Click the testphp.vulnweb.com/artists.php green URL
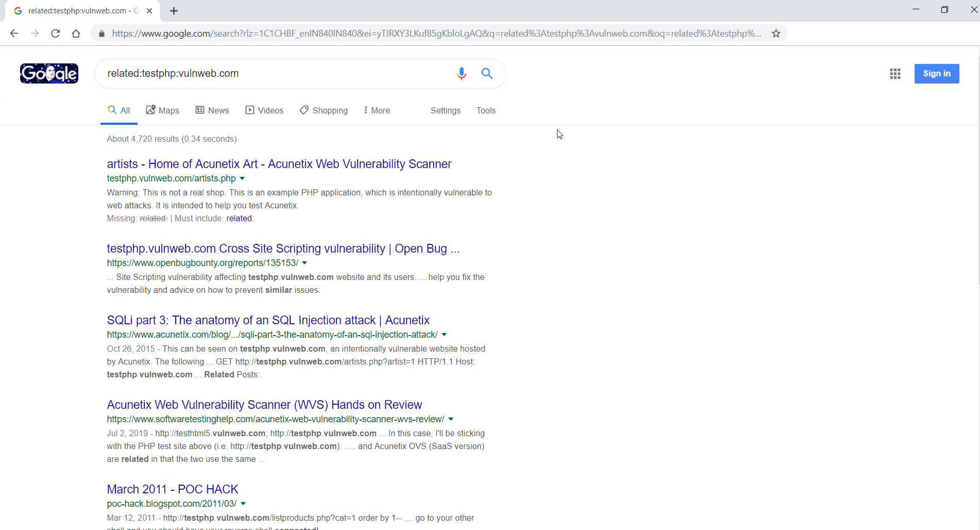Viewport: 980px width, 530px height. click(x=171, y=178)
